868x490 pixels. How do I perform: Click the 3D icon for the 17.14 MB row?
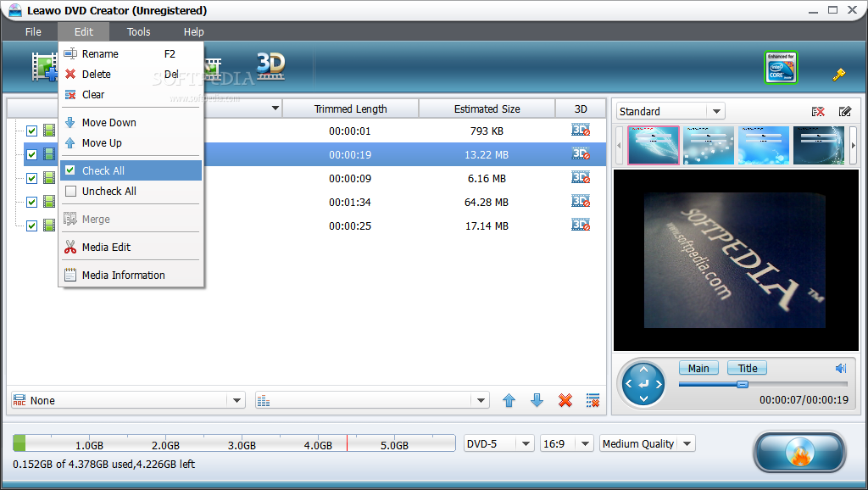click(x=581, y=225)
